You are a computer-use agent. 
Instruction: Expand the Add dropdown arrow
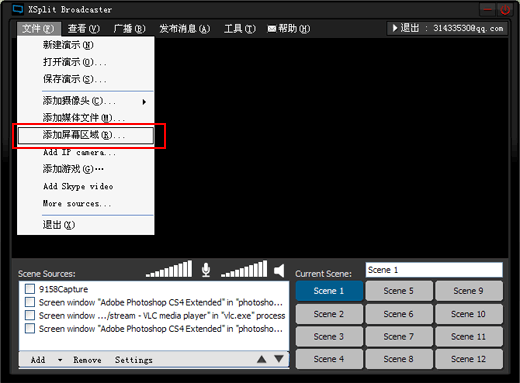[60, 360]
